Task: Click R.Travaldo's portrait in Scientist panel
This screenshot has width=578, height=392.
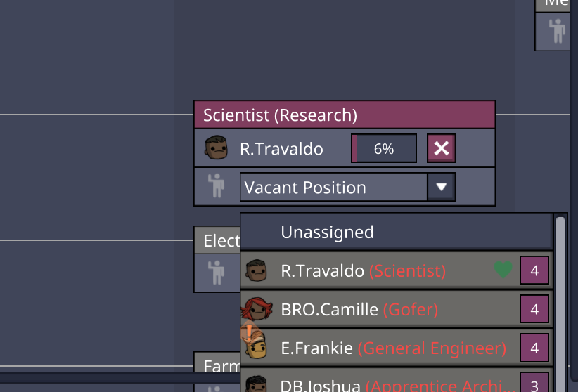Action: coord(216,148)
